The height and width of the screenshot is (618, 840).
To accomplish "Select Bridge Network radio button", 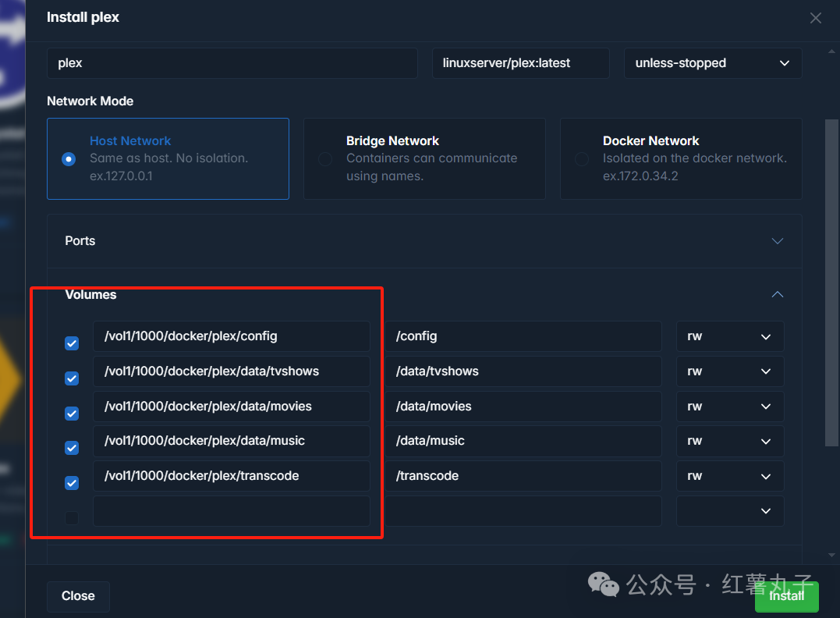I will click(x=325, y=159).
